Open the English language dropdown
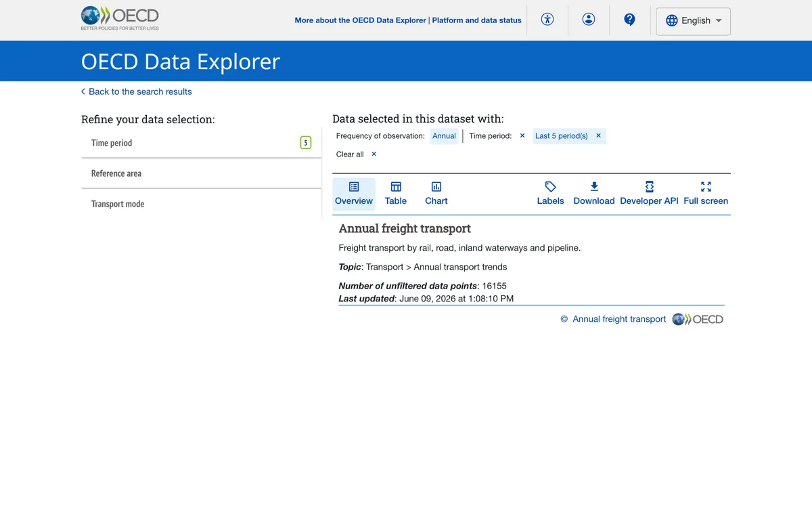 (x=694, y=21)
